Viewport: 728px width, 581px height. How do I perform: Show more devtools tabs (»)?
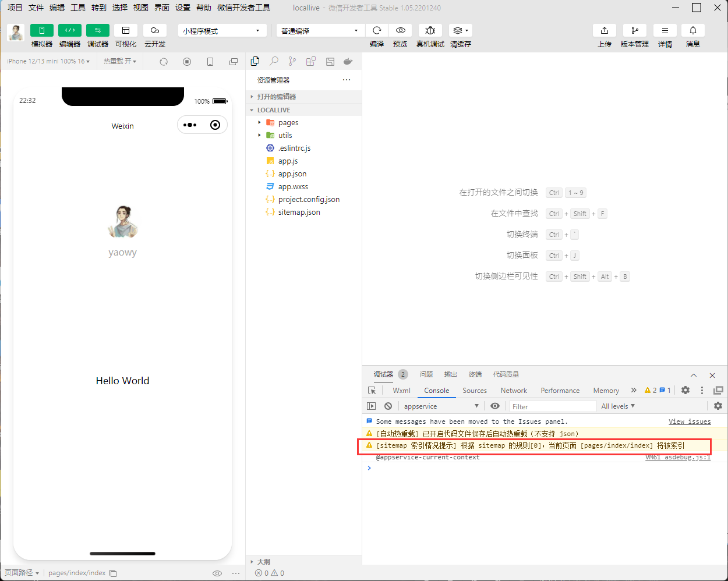pyautogui.click(x=634, y=390)
